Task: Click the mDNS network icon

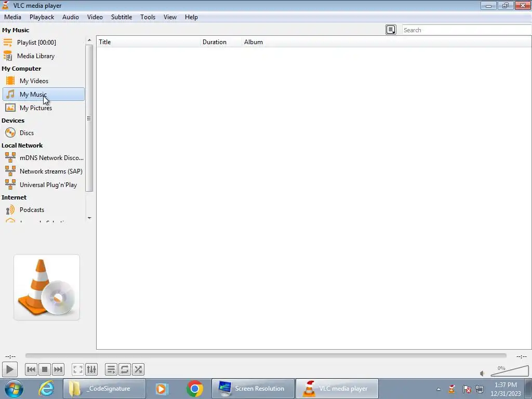Action: point(10,157)
